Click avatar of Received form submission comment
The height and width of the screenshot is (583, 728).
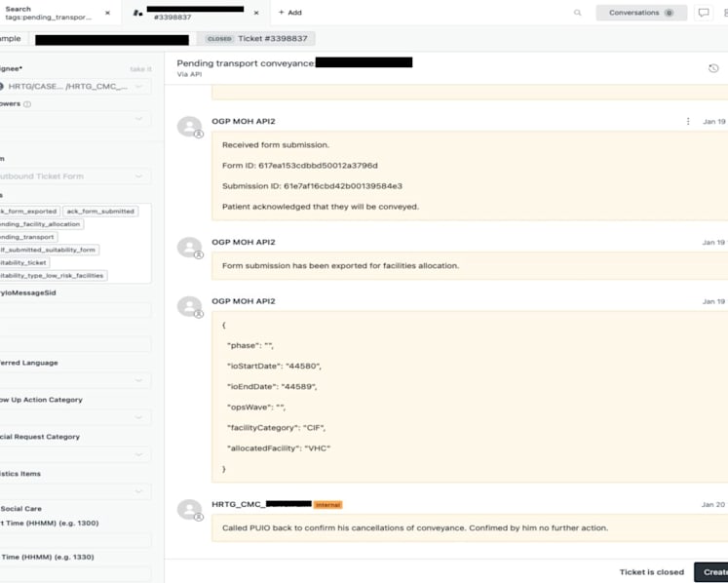(189, 127)
